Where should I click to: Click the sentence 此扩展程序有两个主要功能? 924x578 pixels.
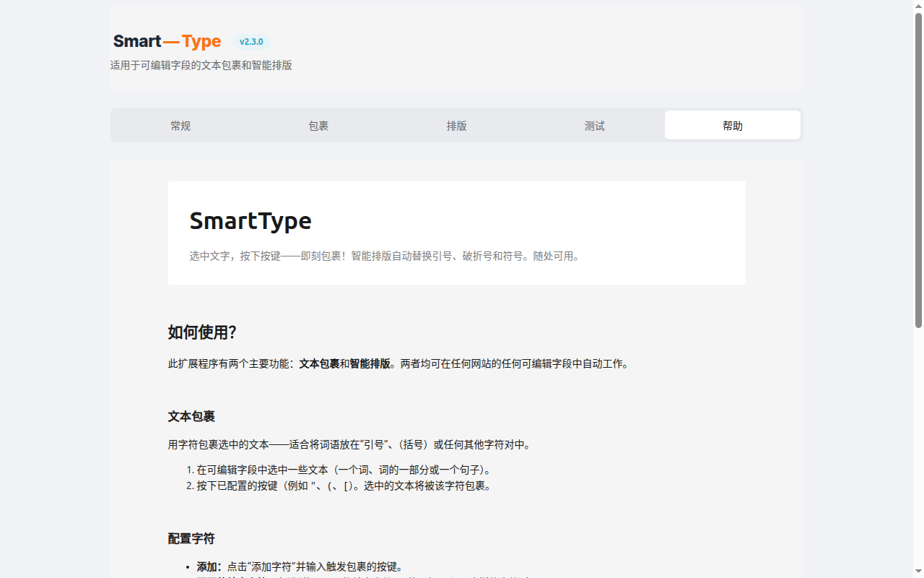tap(399, 364)
